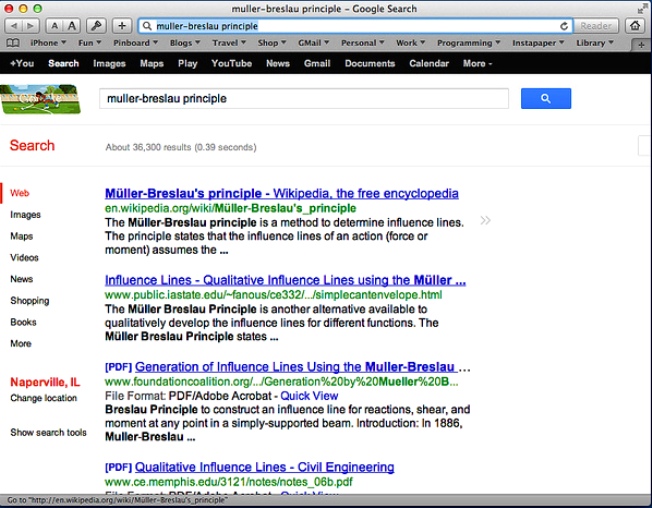Click the Google search query input field

pyautogui.click(x=304, y=99)
